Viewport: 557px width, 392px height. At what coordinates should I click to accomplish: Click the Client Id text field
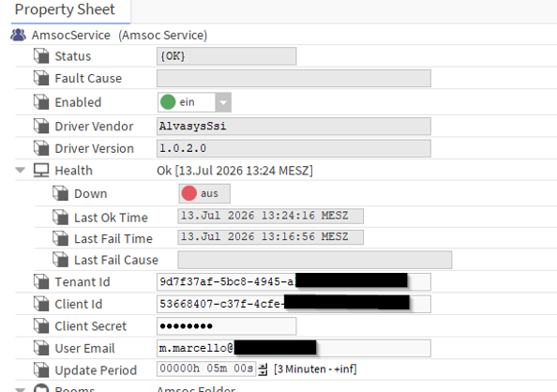[x=294, y=304]
